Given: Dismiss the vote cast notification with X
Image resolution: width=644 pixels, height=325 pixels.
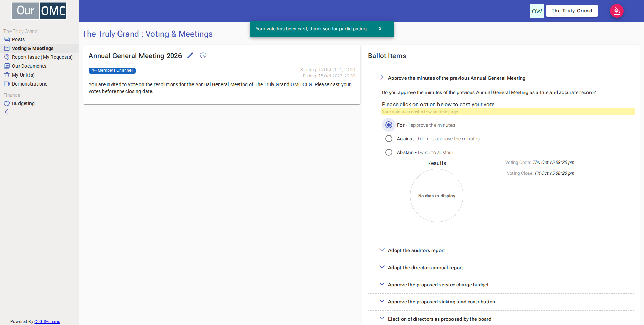Looking at the screenshot, I should [380, 29].
